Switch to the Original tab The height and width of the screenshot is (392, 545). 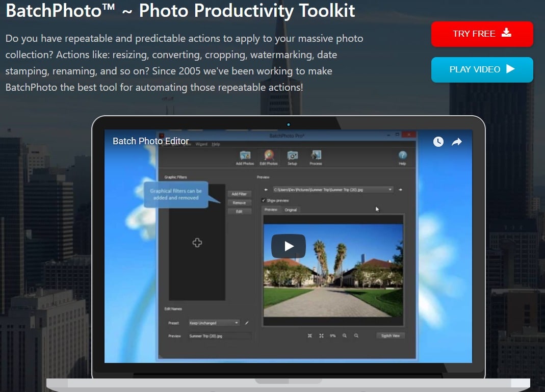click(291, 210)
